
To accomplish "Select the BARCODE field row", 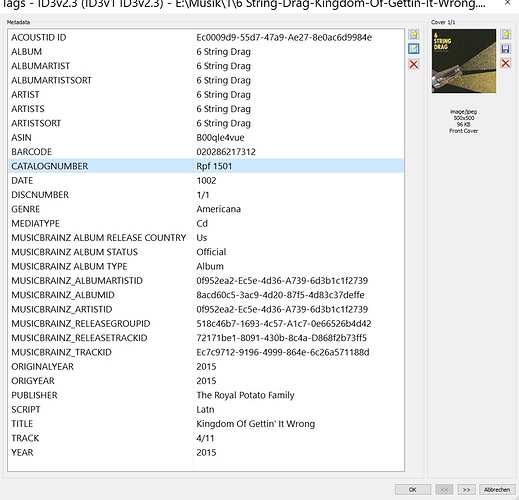I will 206,152.
